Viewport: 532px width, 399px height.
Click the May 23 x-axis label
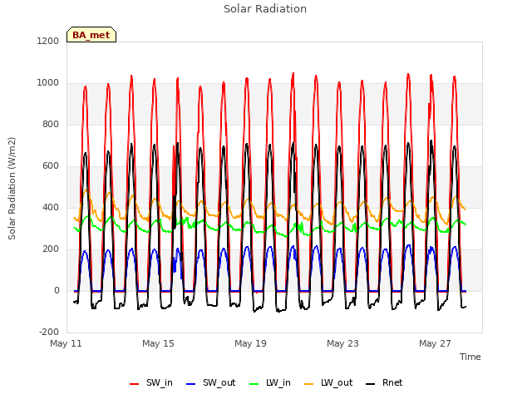coord(342,343)
